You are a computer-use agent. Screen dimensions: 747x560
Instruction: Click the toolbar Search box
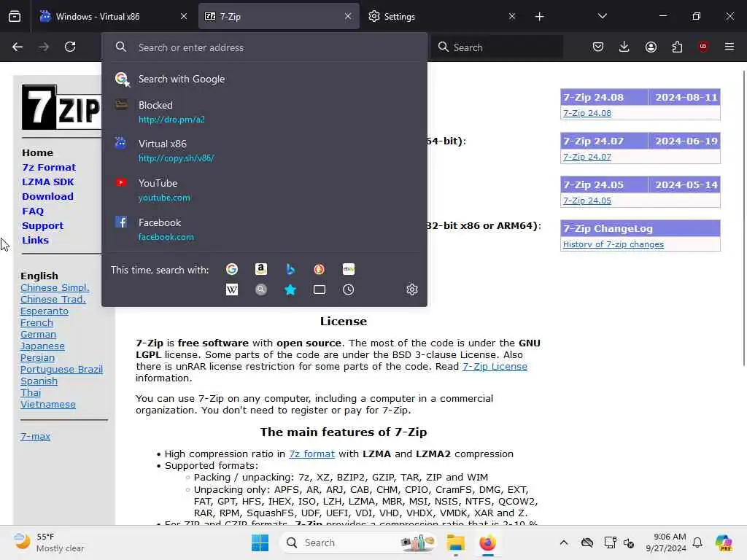point(498,47)
